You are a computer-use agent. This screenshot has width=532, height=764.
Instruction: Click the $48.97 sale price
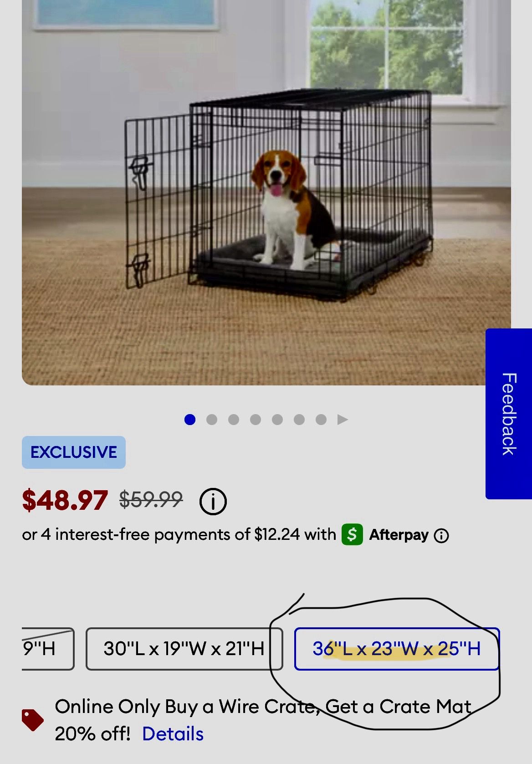tap(65, 500)
